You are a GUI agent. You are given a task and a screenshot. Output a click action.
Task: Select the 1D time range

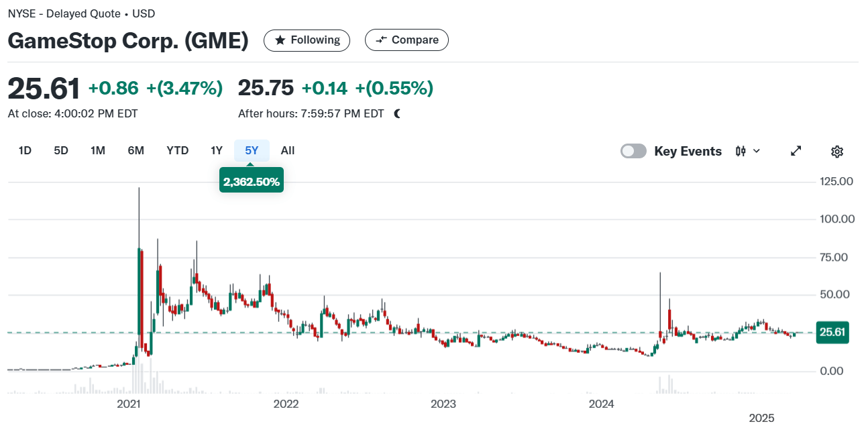25,150
